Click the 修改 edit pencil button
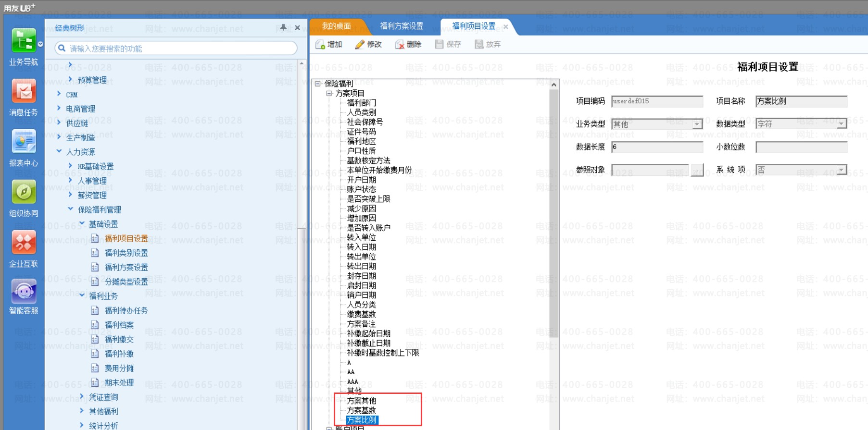868x430 pixels. [368, 44]
